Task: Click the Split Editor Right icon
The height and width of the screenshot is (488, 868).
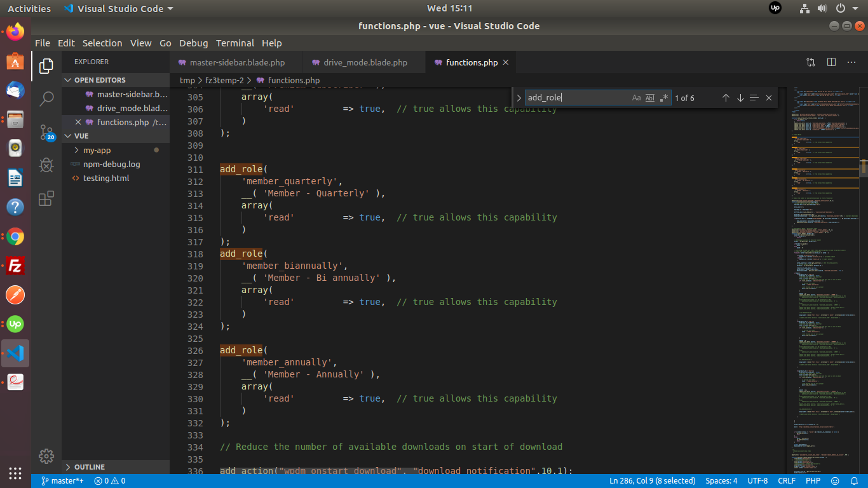Action: click(x=831, y=62)
